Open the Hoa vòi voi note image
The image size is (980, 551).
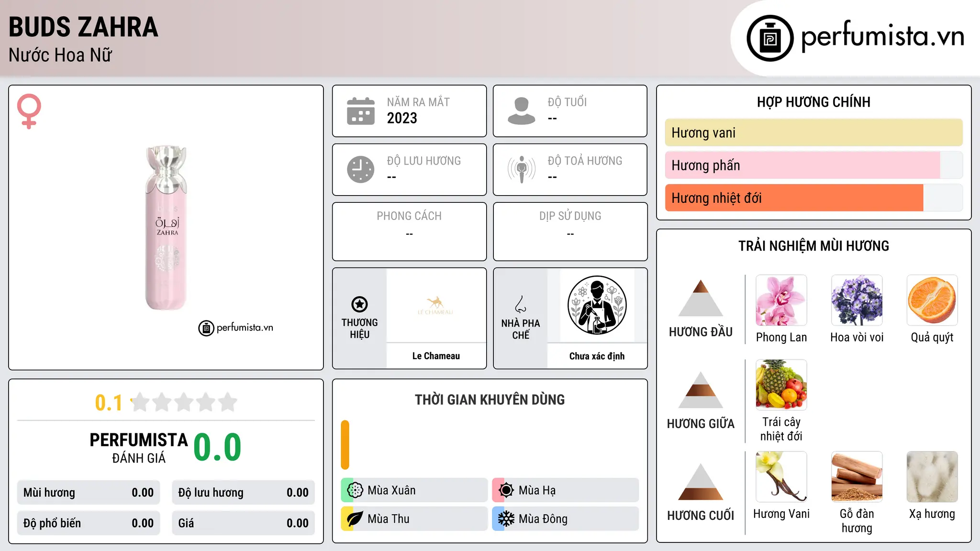coord(857,300)
